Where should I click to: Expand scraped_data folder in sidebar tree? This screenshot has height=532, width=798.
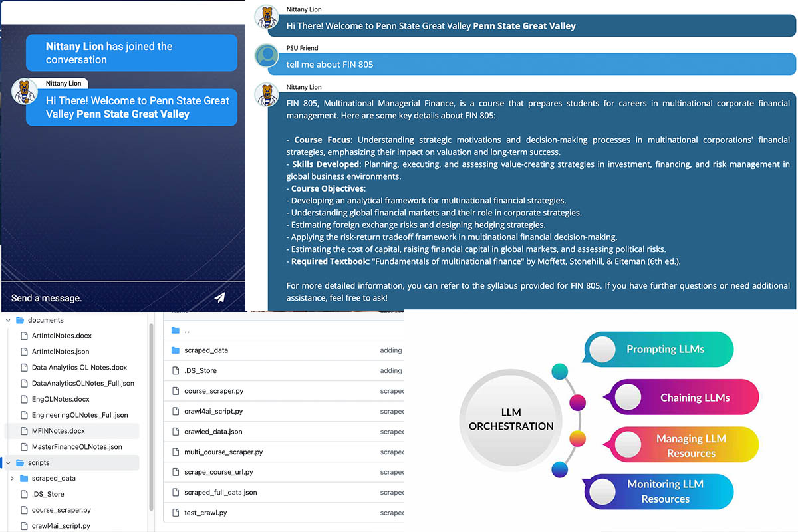tap(12, 478)
